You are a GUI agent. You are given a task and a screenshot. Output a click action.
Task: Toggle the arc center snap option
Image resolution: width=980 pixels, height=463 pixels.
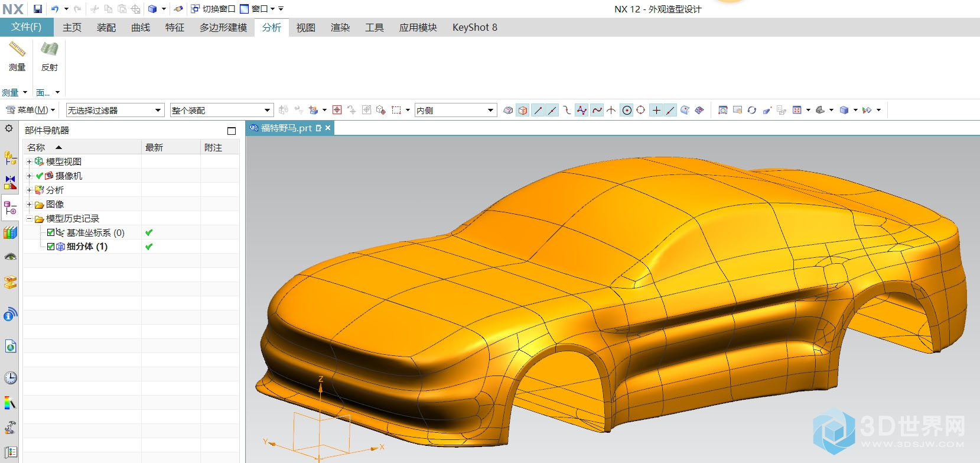coord(627,110)
